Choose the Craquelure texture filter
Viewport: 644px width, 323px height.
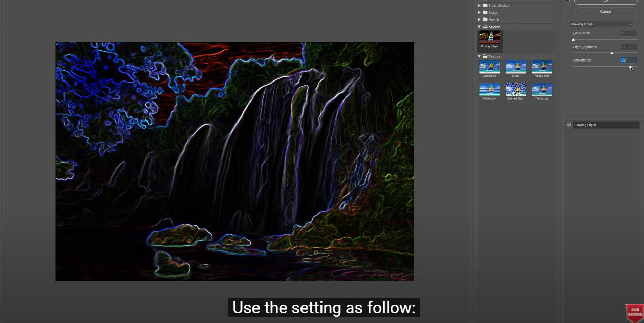(x=489, y=69)
